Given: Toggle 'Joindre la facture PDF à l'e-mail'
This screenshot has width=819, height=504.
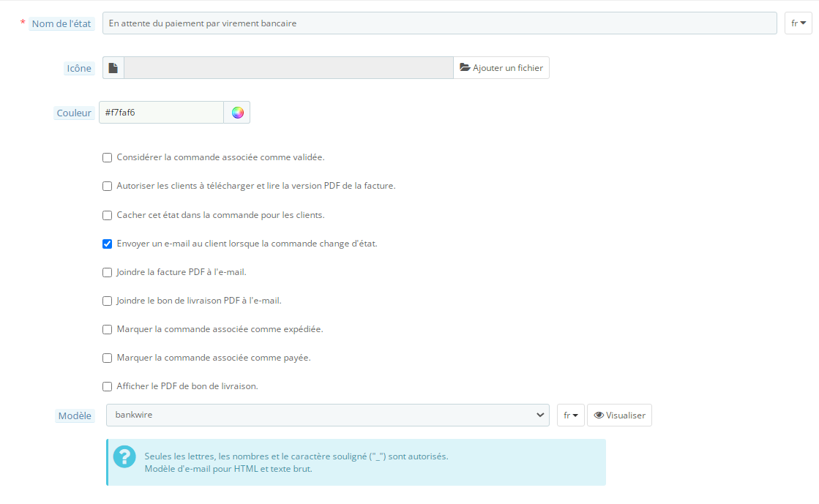Looking at the screenshot, I should [107, 272].
